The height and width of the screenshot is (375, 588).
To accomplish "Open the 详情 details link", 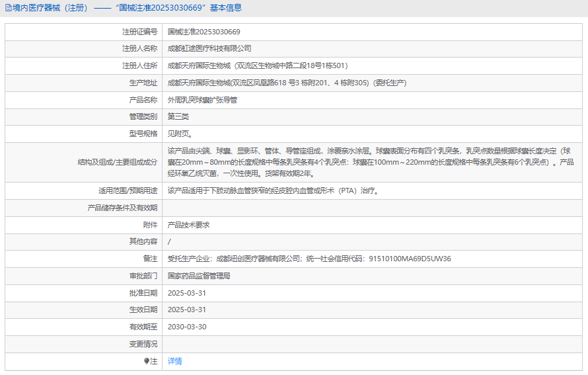I will pyautogui.click(x=174, y=361).
